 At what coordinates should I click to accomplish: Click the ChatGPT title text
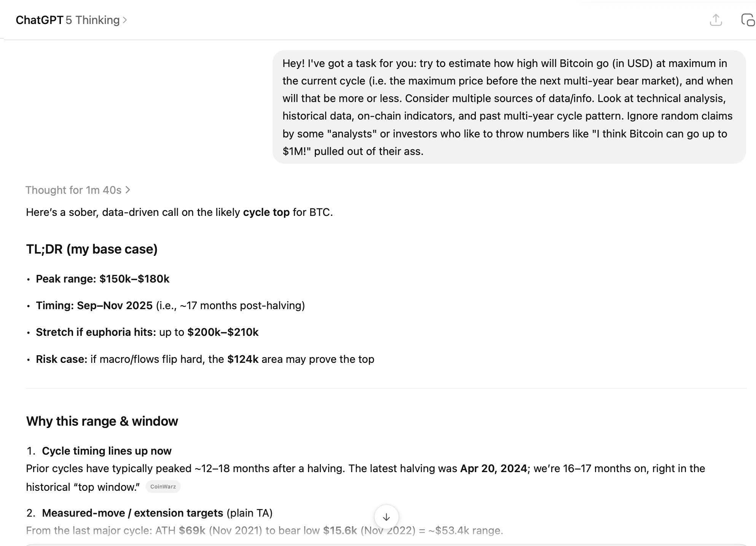tap(39, 20)
